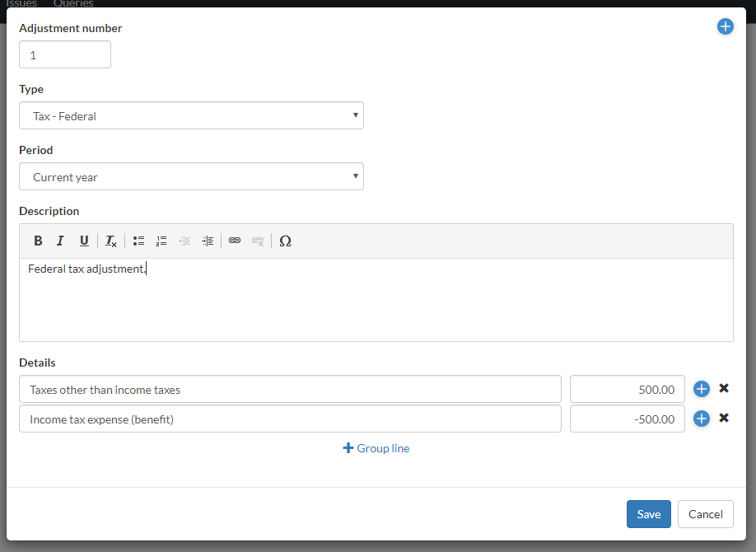756x552 pixels.
Task: Click the blue plus icon at top right
Action: (x=725, y=27)
